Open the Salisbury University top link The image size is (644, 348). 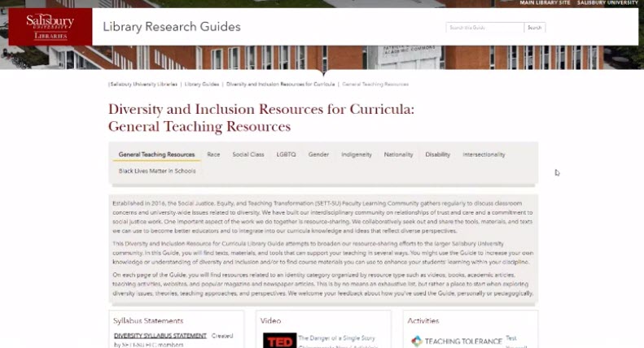[x=607, y=3]
